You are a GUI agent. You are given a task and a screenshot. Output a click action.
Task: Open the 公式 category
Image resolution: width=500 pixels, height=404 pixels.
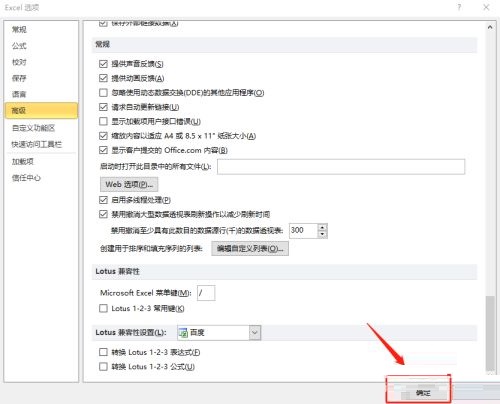tap(19, 46)
